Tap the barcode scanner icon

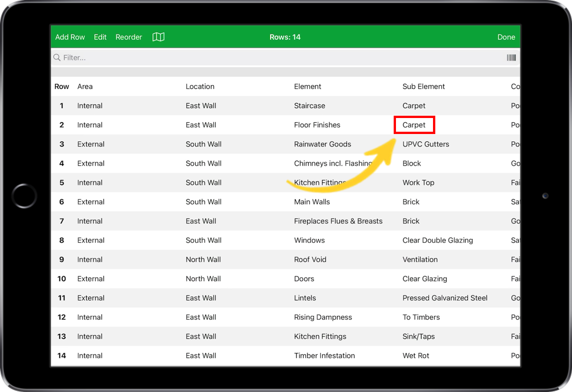511,57
